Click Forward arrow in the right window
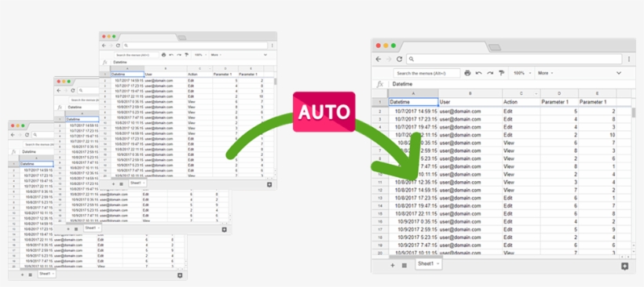The image size is (644, 287). coord(389,59)
